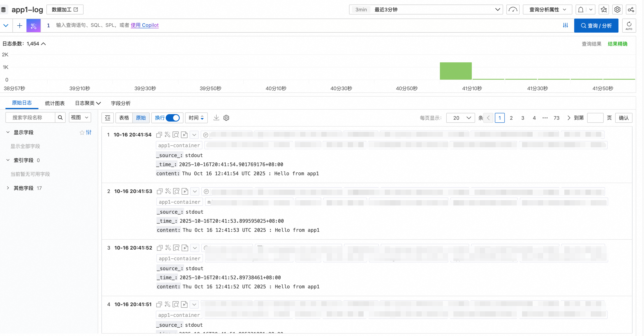Click the green histogram bar
Viewport: 644px width, 336px height.
click(x=456, y=71)
